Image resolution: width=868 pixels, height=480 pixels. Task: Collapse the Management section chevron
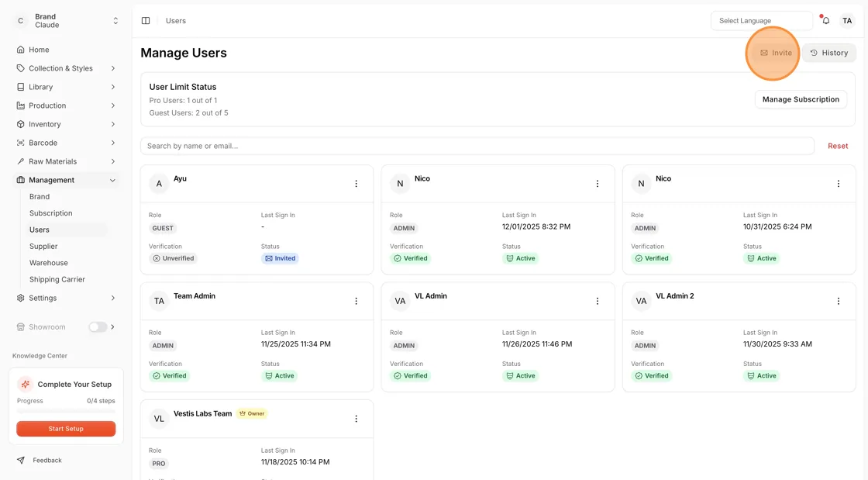(x=113, y=180)
